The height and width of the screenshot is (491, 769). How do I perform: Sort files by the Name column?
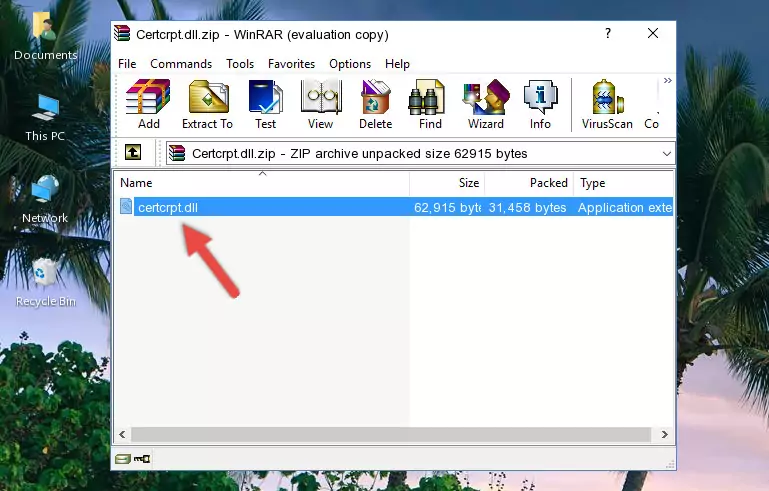(x=262, y=183)
